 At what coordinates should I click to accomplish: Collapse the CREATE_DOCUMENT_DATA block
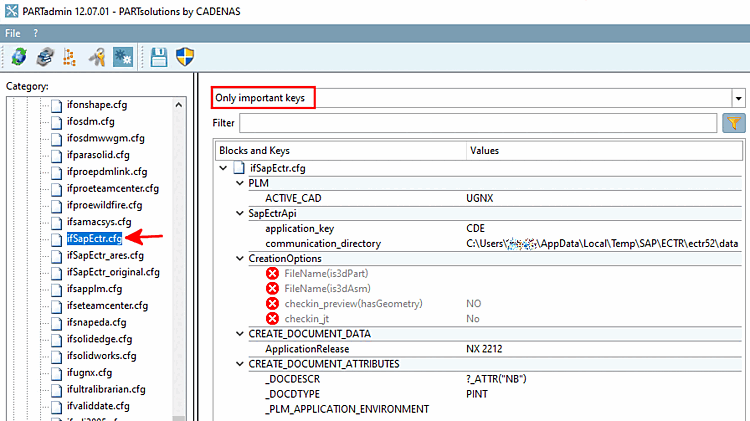pos(240,333)
